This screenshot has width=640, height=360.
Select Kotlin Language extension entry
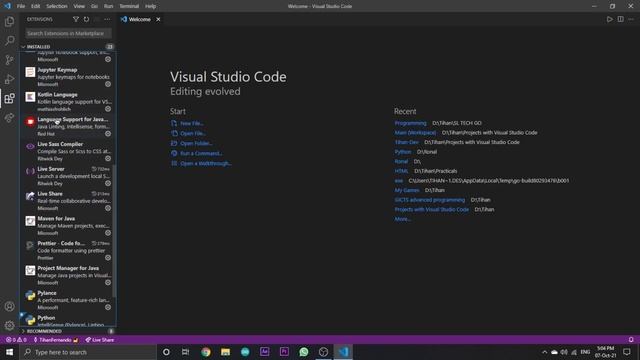[x=68, y=102]
